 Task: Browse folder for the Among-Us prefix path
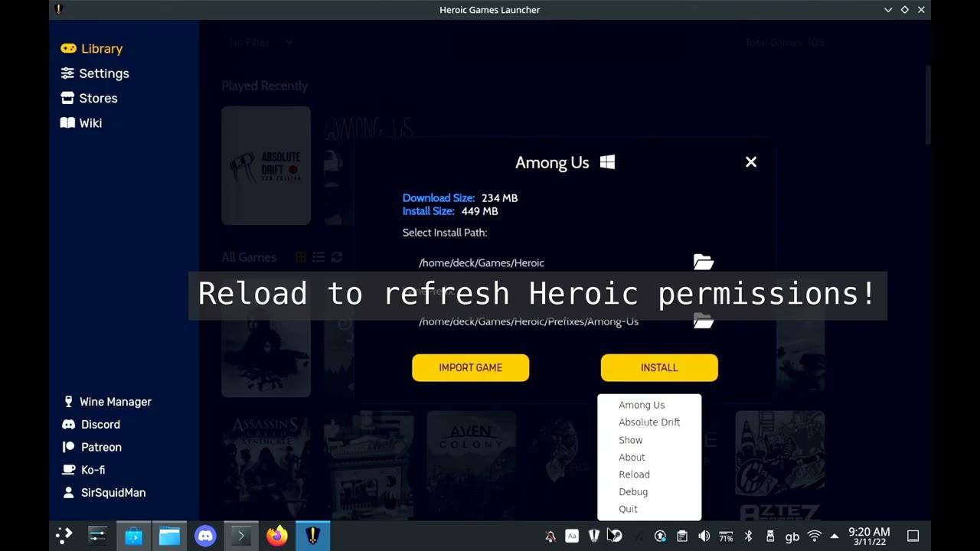coord(703,321)
